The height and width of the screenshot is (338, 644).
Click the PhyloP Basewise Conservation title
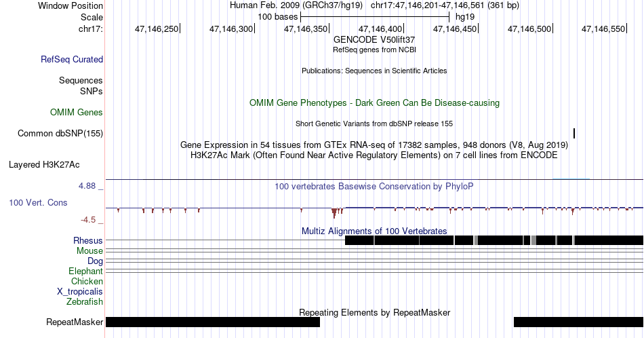374,186
